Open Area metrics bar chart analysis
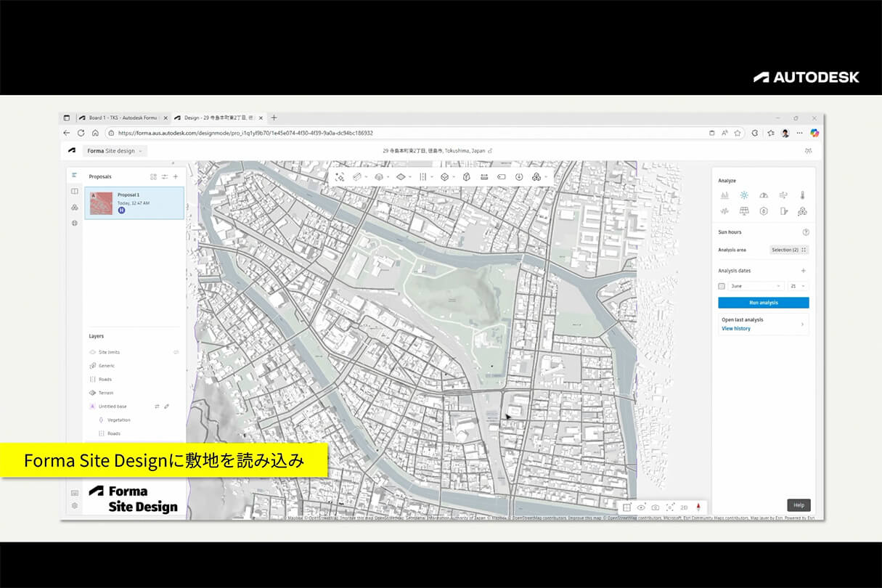The width and height of the screenshot is (882, 588). coord(724,195)
